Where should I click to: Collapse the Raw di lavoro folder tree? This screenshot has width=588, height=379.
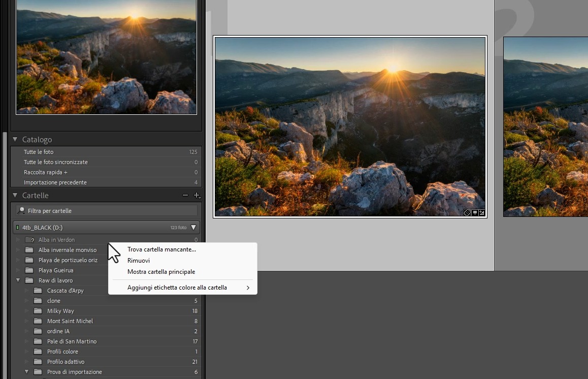click(18, 280)
